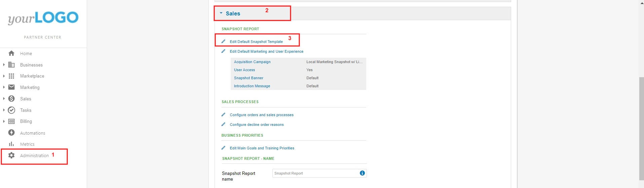Open Edit Default Marketing and User Experience
Image resolution: width=644 pixels, height=188 pixels.
pyautogui.click(x=267, y=51)
